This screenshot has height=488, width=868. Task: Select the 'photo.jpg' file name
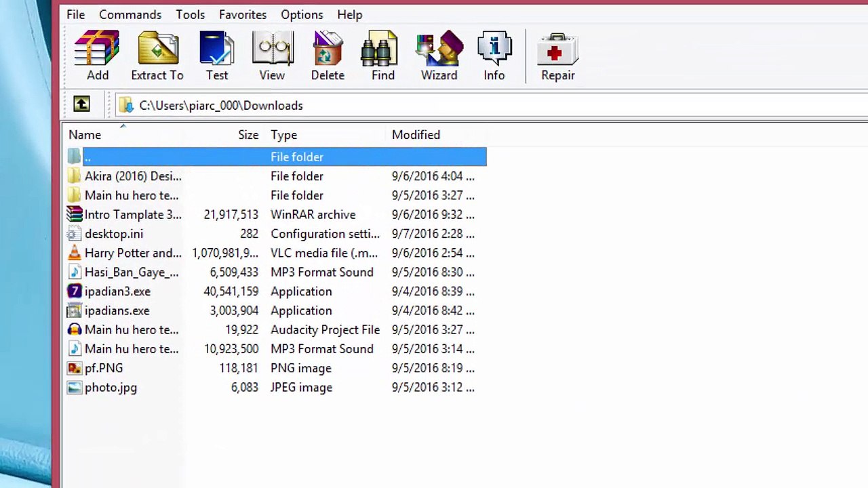click(x=111, y=388)
